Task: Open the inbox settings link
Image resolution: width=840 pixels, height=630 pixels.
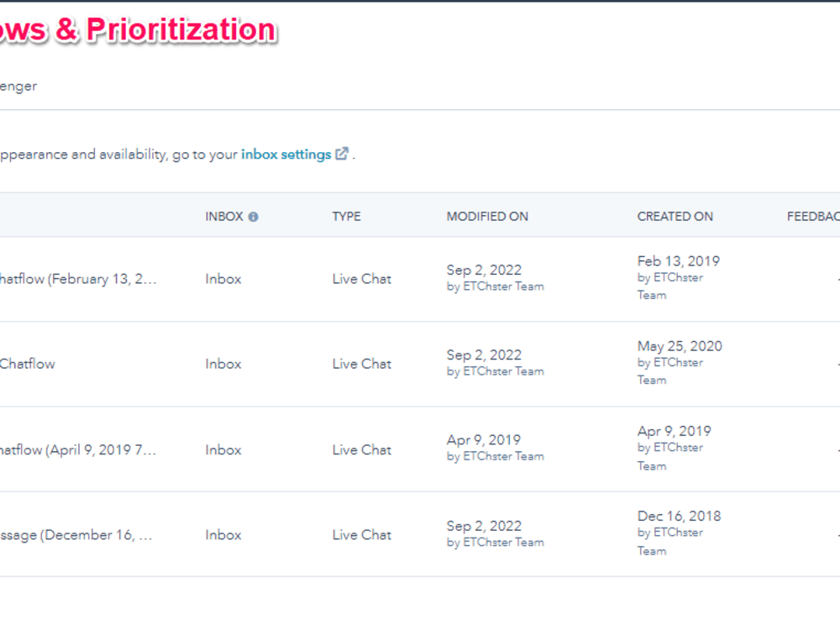Action: (x=286, y=155)
